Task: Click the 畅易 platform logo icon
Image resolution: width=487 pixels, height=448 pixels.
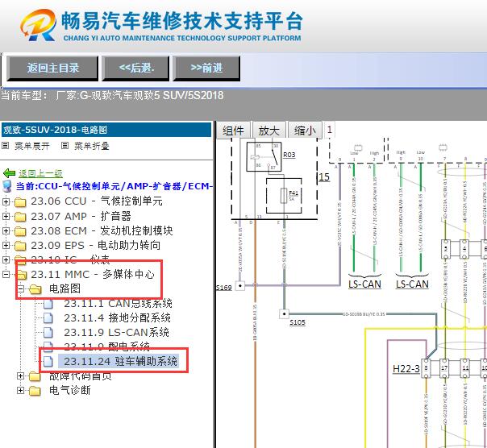Action: click(x=39, y=25)
